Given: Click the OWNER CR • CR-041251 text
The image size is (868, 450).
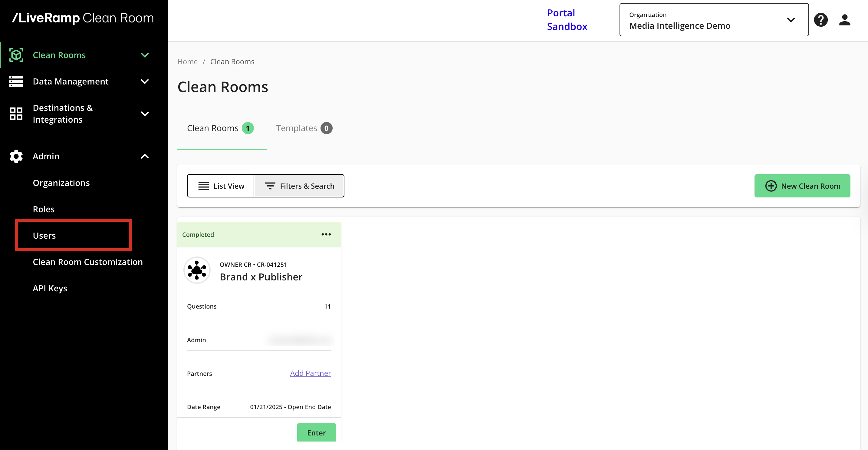Looking at the screenshot, I should pos(253,265).
